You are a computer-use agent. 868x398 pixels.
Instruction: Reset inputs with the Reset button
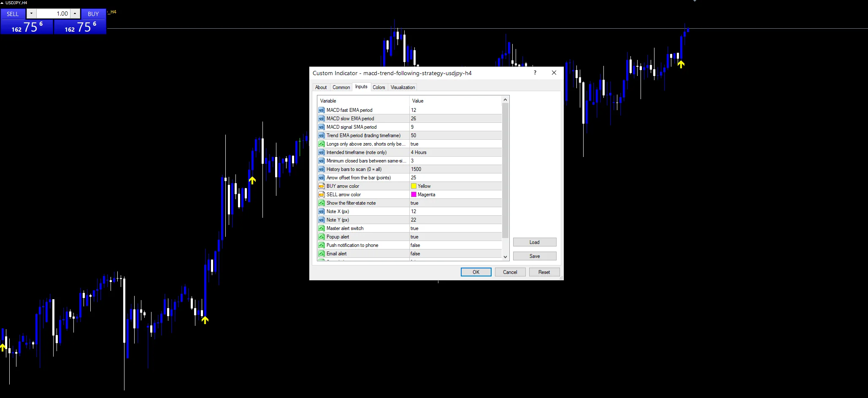point(544,272)
